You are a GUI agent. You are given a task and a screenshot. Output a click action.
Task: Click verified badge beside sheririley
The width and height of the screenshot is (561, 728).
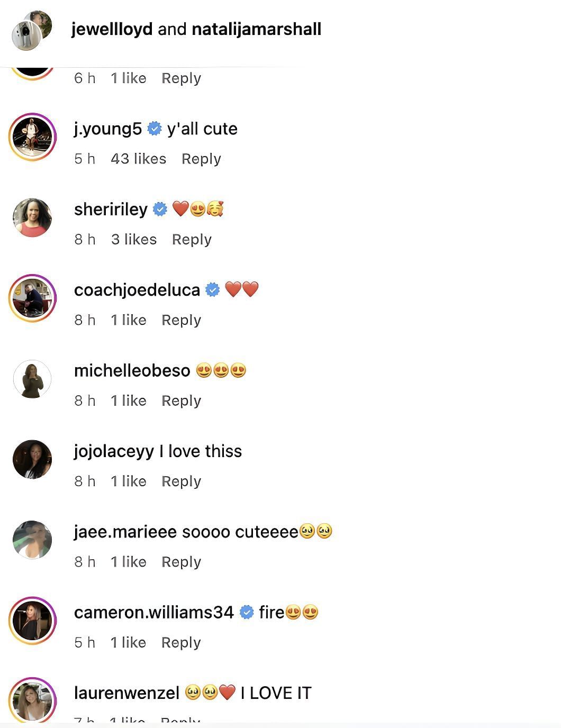point(160,210)
